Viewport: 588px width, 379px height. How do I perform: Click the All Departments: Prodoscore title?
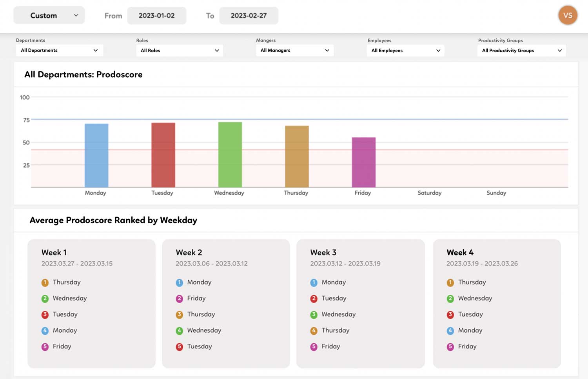click(x=83, y=74)
